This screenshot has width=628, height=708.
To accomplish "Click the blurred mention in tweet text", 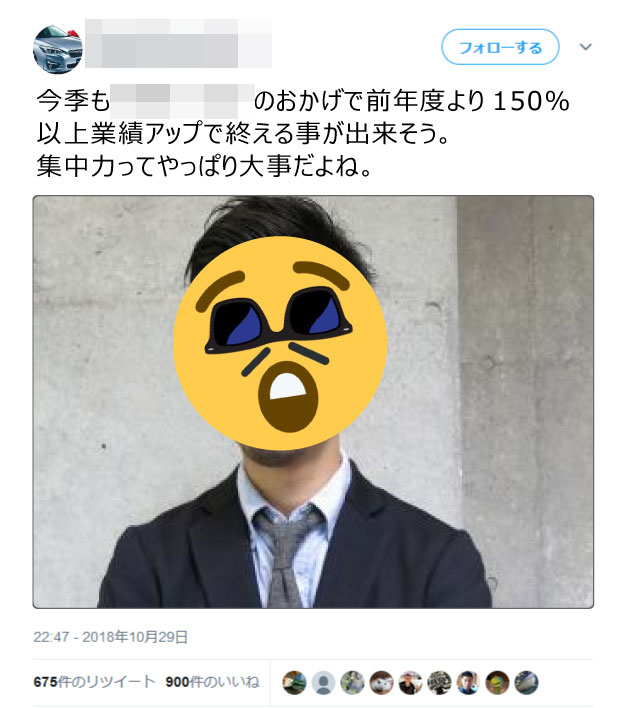I will (x=182, y=101).
